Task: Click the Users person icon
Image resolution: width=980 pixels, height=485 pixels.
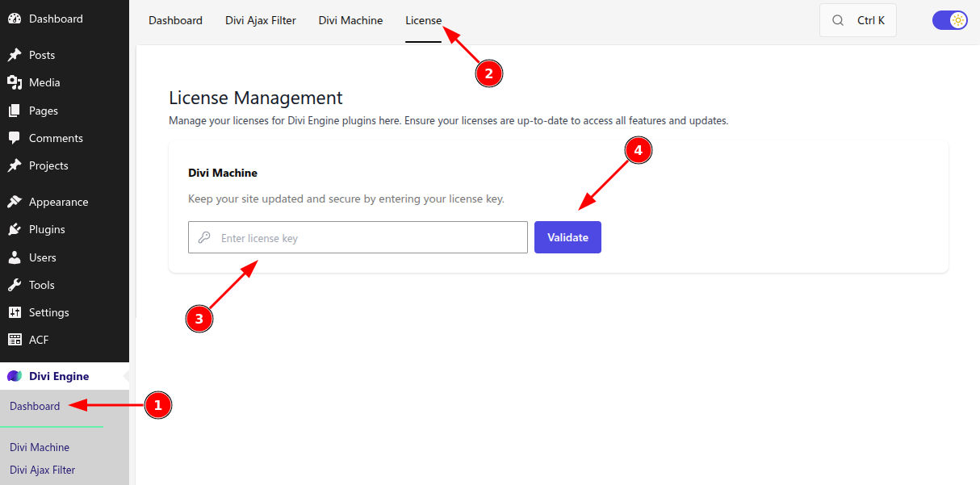Action: point(15,257)
